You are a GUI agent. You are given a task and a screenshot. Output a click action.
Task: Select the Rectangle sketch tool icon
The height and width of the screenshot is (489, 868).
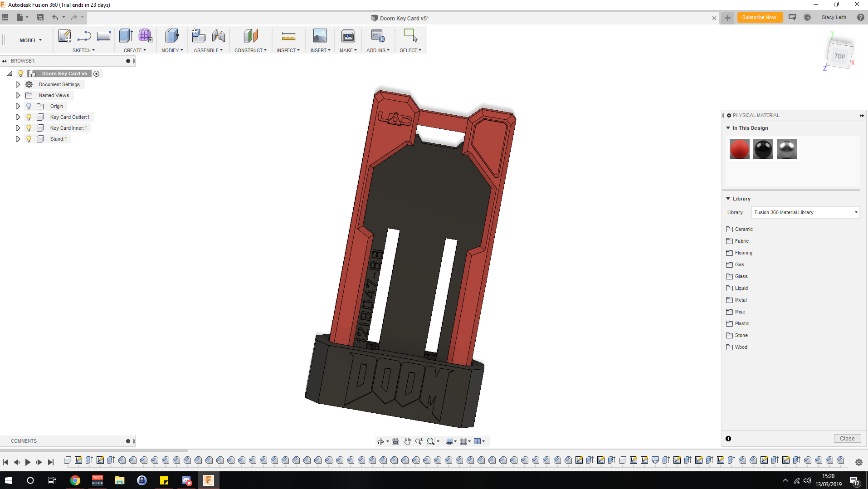pos(104,36)
